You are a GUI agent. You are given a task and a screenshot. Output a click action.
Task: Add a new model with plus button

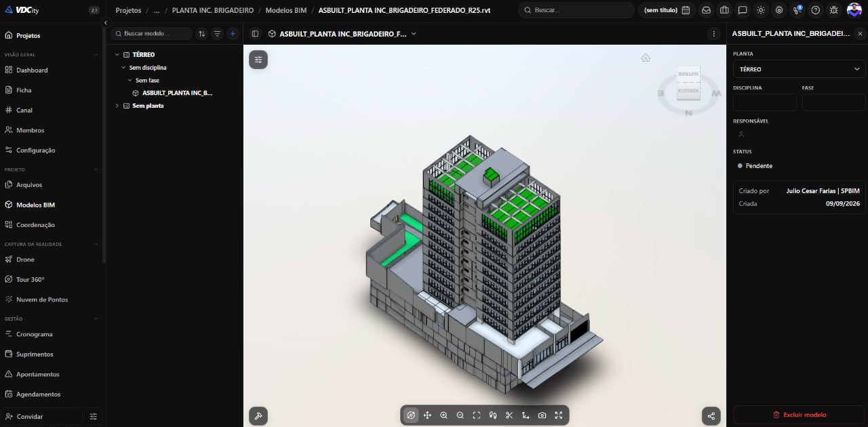coord(233,33)
